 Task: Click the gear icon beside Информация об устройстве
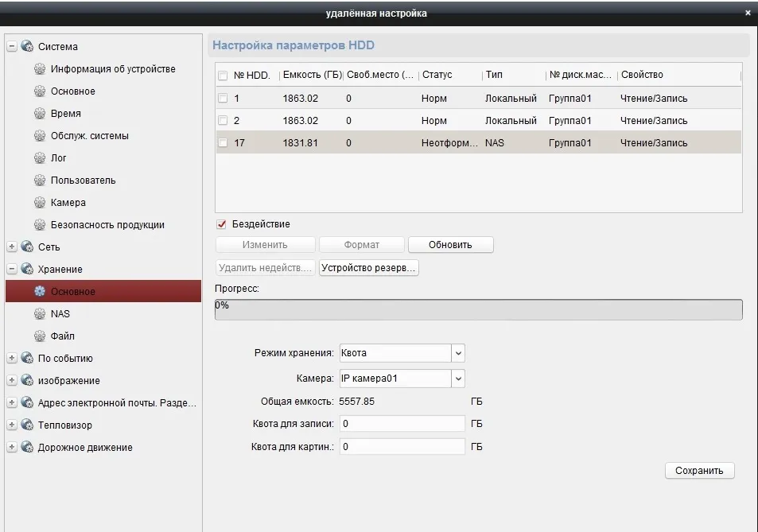pyautogui.click(x=40, y=69)
